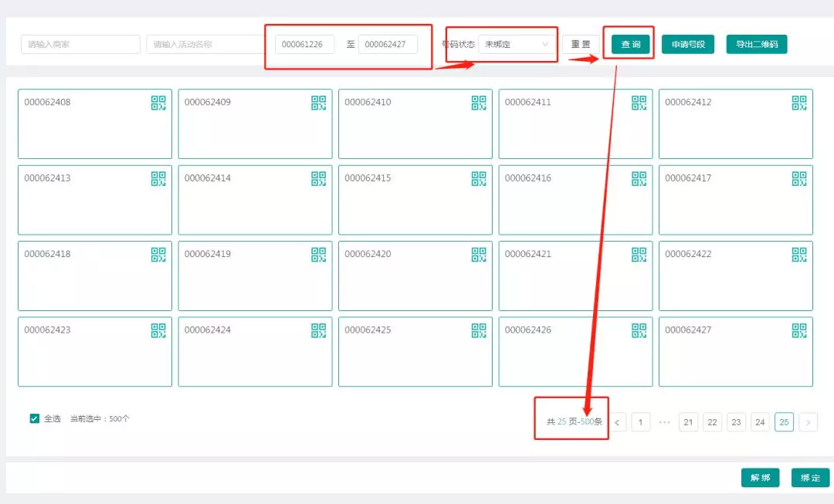Jump to page 21
Viewport: 834px width, 504px height.
(688, 422)
